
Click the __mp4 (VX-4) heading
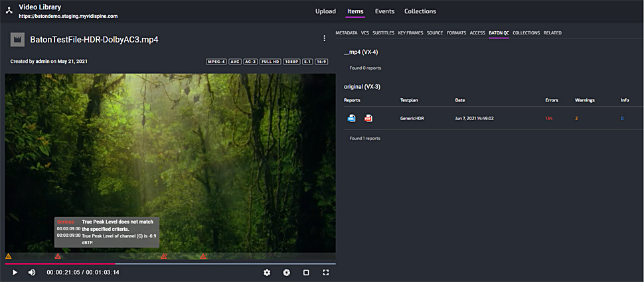pyautogui.click(x=361, y=52)
